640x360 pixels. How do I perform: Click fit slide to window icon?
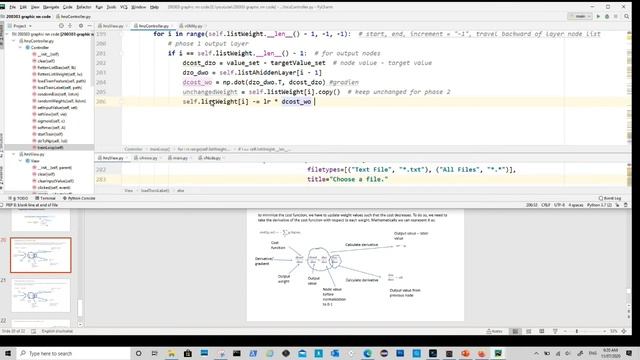tap(624, 331)
